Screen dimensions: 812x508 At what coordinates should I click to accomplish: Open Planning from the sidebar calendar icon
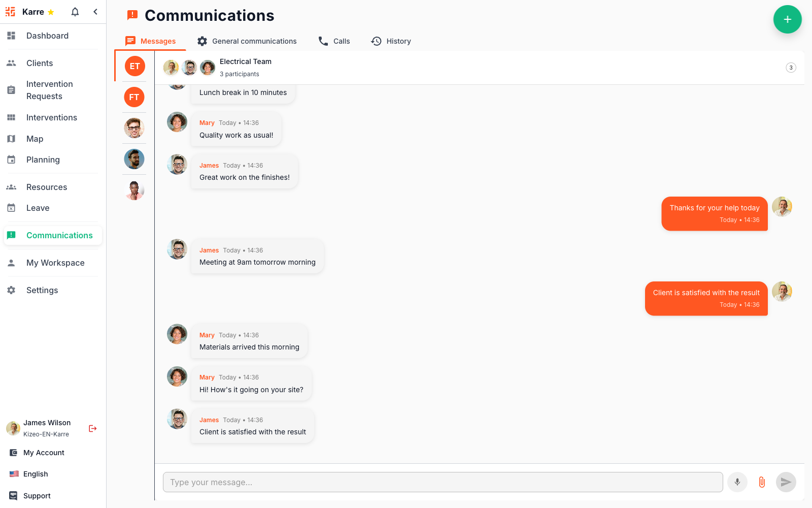(x=11, y=160)
